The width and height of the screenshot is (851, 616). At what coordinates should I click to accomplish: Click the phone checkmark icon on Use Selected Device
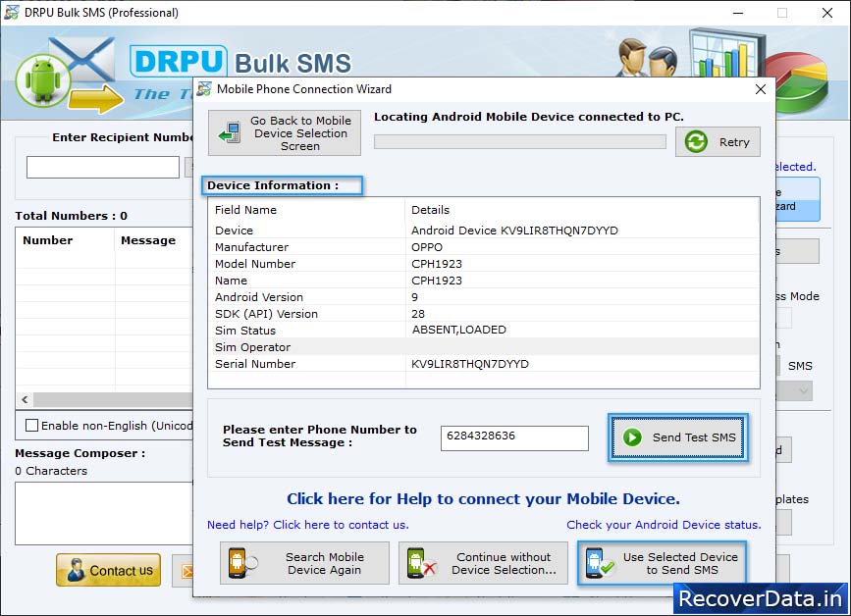pos(600,563)
